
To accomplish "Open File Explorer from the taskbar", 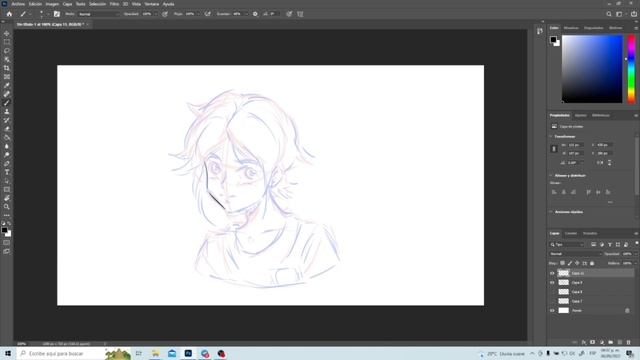I will pyautogui.click(x=155, y=353).
